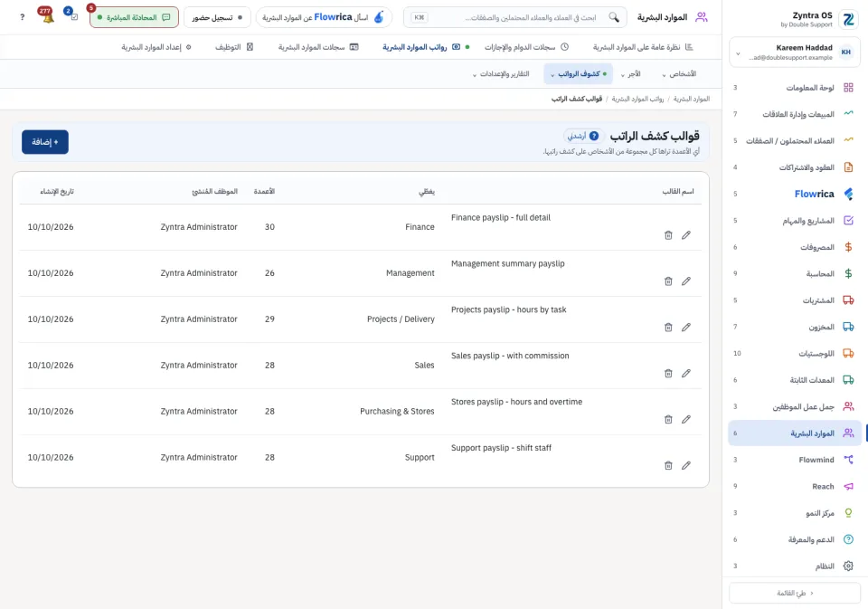Edit the Management summary payslip template

[686, 281]
